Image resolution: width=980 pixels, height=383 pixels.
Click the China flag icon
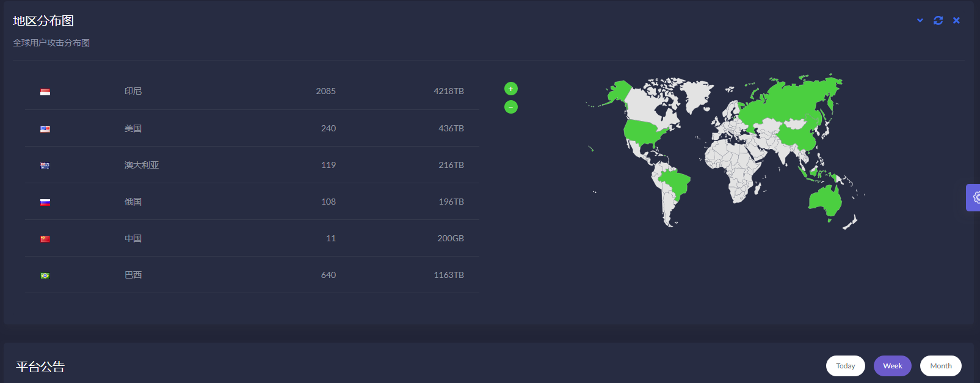coord(45,239)
